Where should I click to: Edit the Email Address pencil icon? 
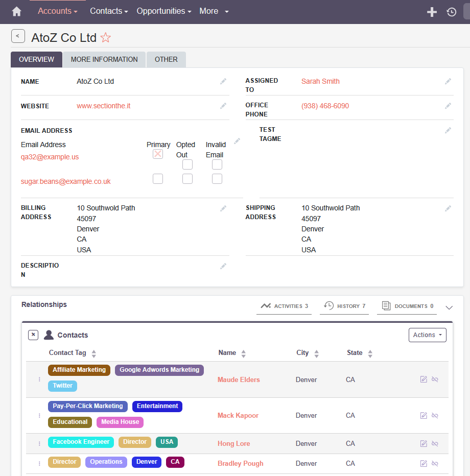237,141
